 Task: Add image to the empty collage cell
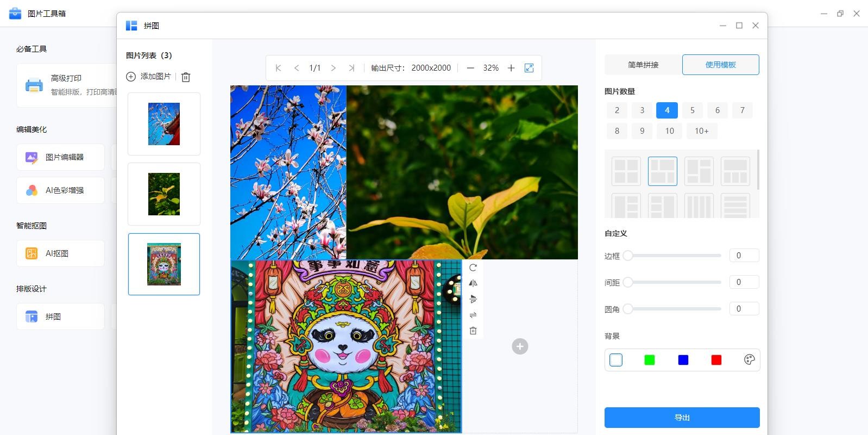(x=520, y=346)
